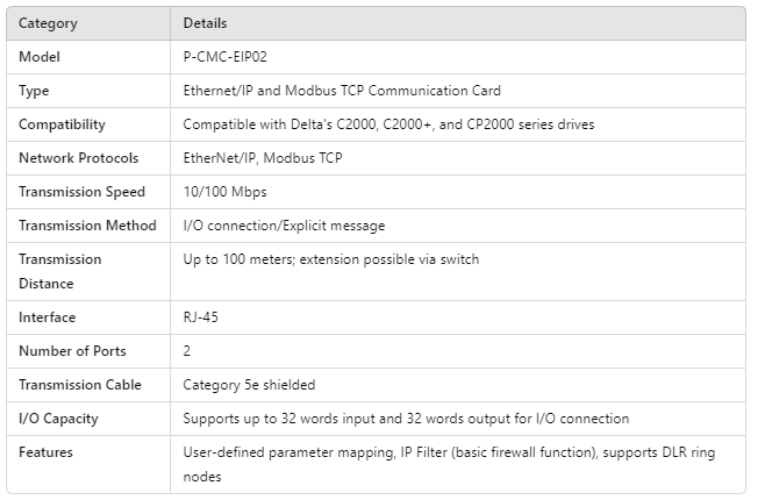
Task: Select the Type row label
Action: 35,90
